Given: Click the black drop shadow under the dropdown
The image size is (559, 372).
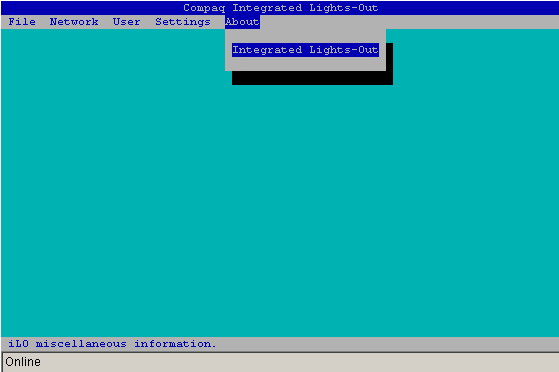Looking at the screenshot, I should [x=312, y=78].
